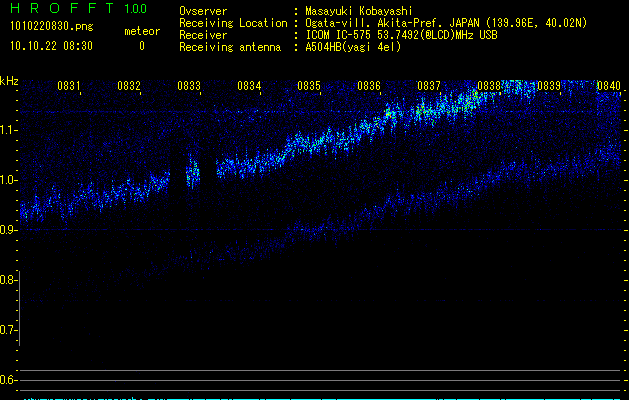Viewport: 629px width, 400px height.
Task: Click the Receiving Location value text
Action: 446,23
